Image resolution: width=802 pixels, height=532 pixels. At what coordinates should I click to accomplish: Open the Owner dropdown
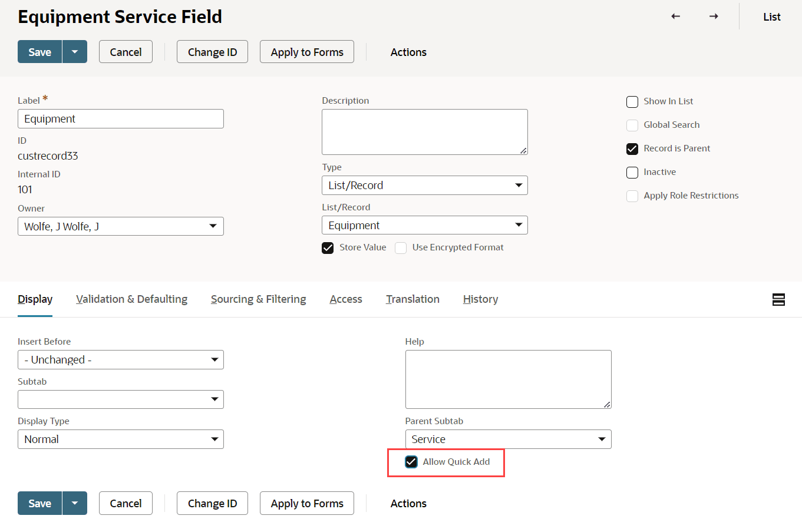click(121, 226)
